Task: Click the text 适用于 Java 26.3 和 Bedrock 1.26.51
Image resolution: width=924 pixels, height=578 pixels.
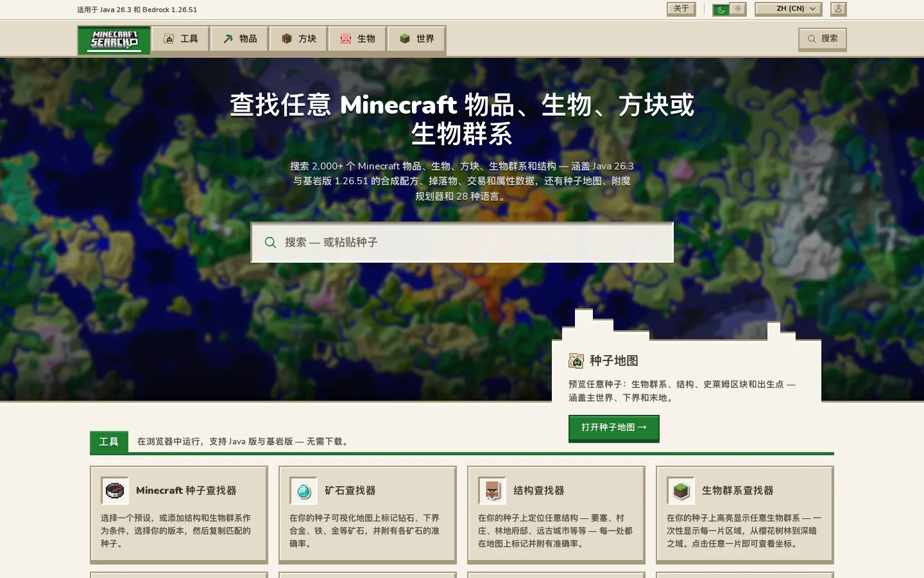Action: pyautogui.click(x=137, y=10)
